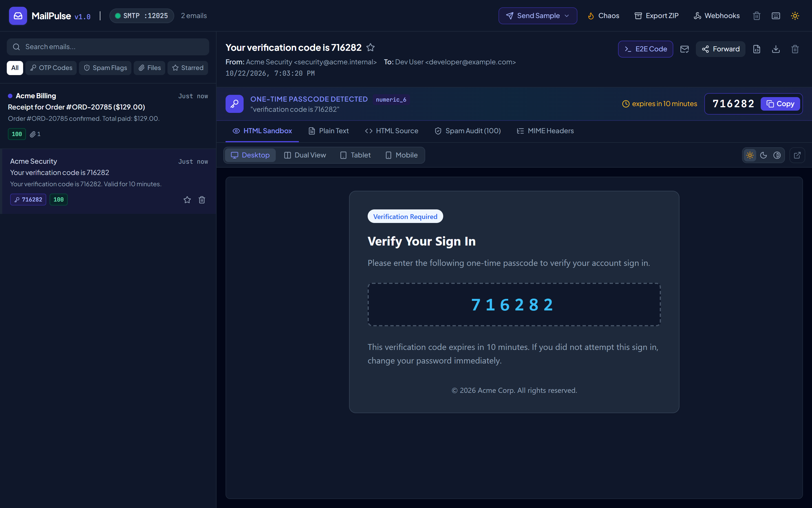Delete open email with header trash icon
The height and width of the screenshot is (508, 812).
[x=795, y=49]
